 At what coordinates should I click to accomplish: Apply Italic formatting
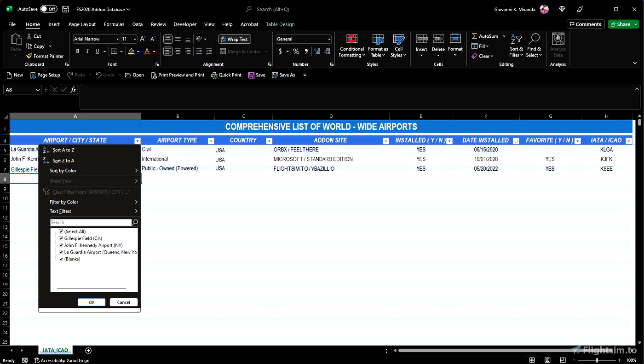click(x=87, y=52)
